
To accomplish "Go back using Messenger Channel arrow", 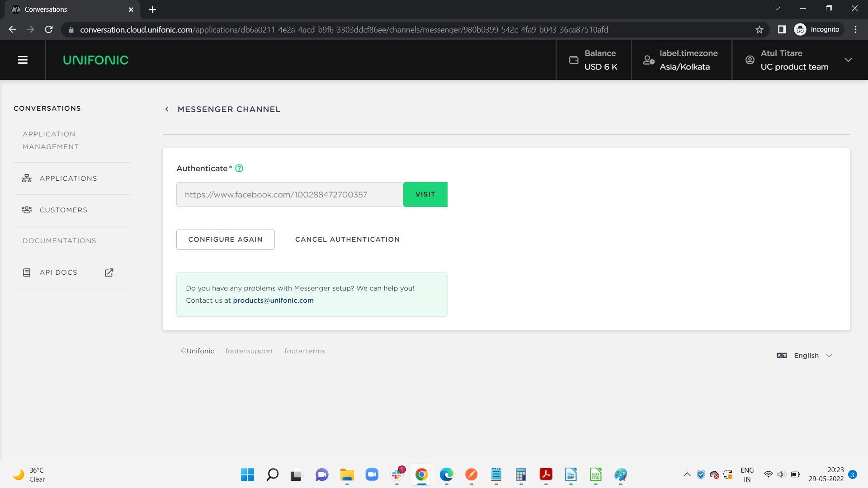I will click(167, 109).
